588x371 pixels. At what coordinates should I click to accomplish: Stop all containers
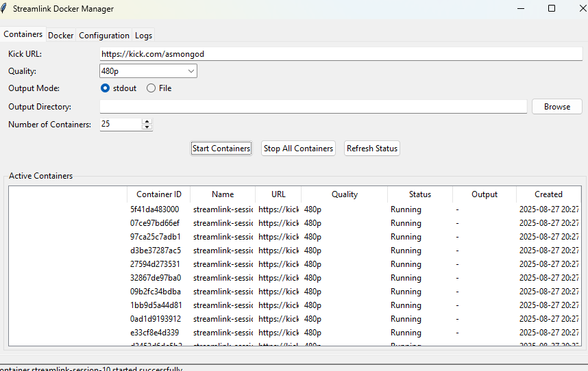tap(298, 149)
